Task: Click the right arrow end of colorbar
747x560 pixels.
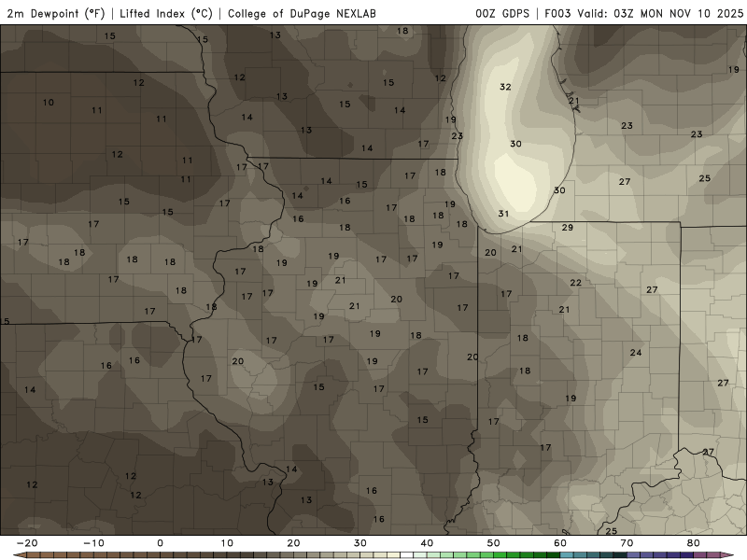Action: point(728,555)
